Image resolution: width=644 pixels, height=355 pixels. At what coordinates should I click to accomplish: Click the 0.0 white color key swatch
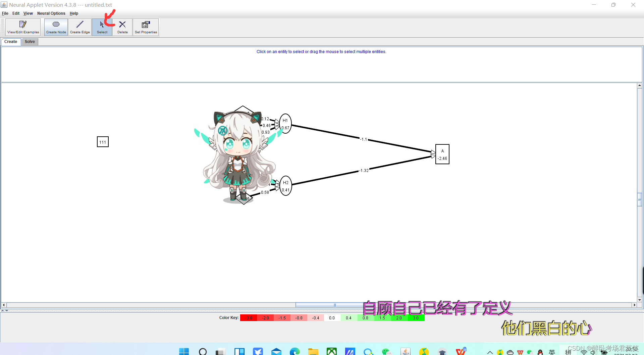tap(332, 318)
